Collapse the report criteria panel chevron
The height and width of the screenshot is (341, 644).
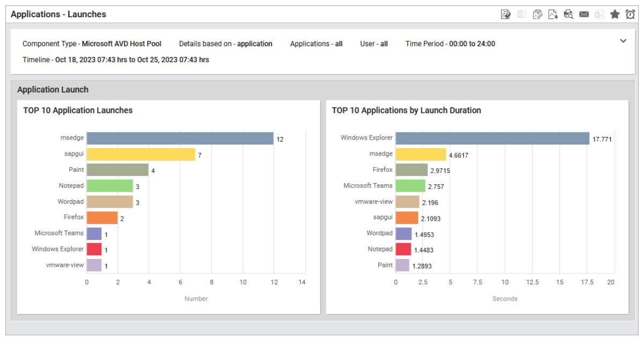pos(623,41)
